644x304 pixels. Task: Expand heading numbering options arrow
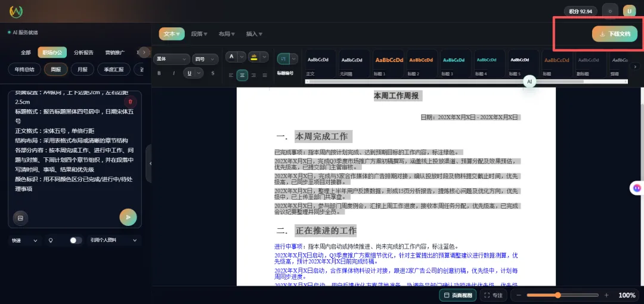tap(294, 59)
